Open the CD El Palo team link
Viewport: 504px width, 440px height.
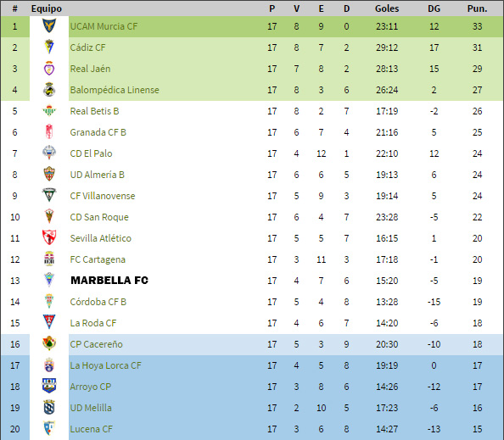tap(92, 153)
